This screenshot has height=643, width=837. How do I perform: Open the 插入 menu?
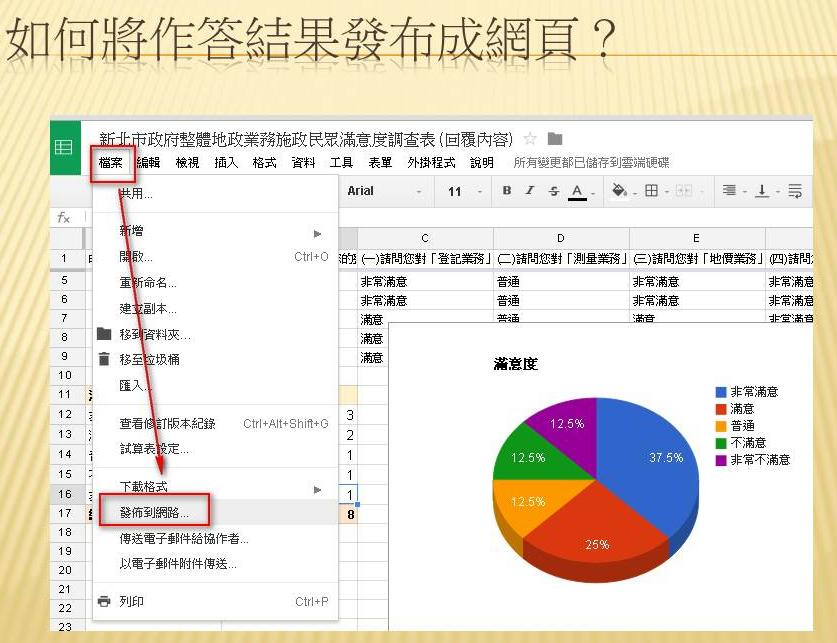[x=226, y=163]
